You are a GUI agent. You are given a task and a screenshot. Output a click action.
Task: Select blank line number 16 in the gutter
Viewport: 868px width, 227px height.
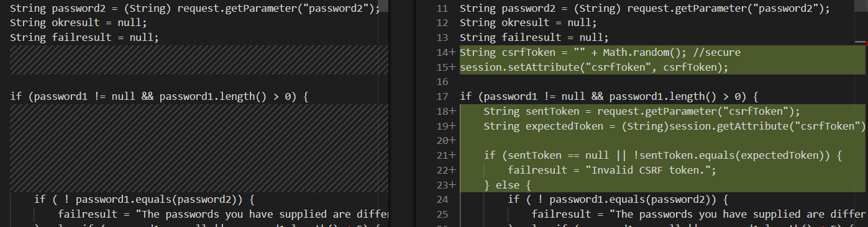click(442, 82)
